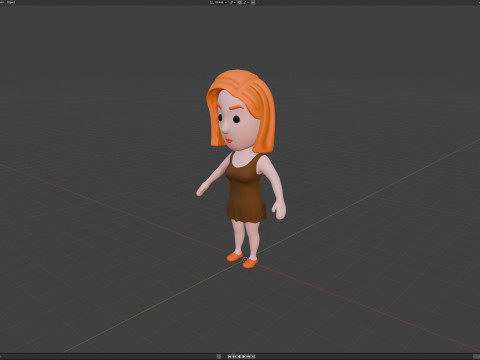Jump to the last frame of playback
480x360 pixels.
[x=253, y=356]
